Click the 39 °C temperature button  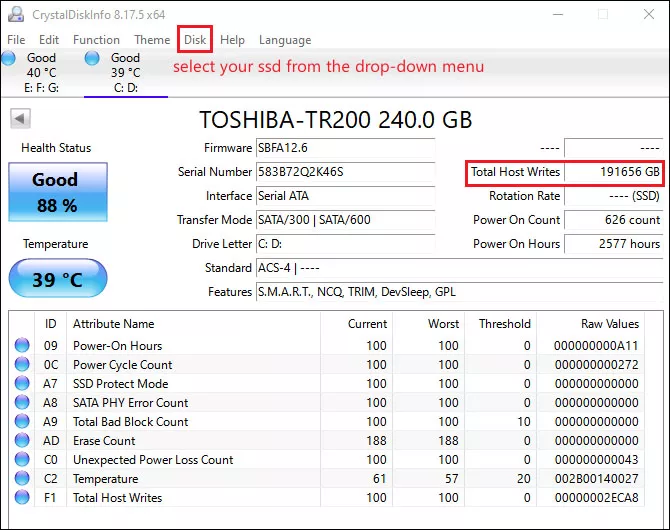point(58,278)
